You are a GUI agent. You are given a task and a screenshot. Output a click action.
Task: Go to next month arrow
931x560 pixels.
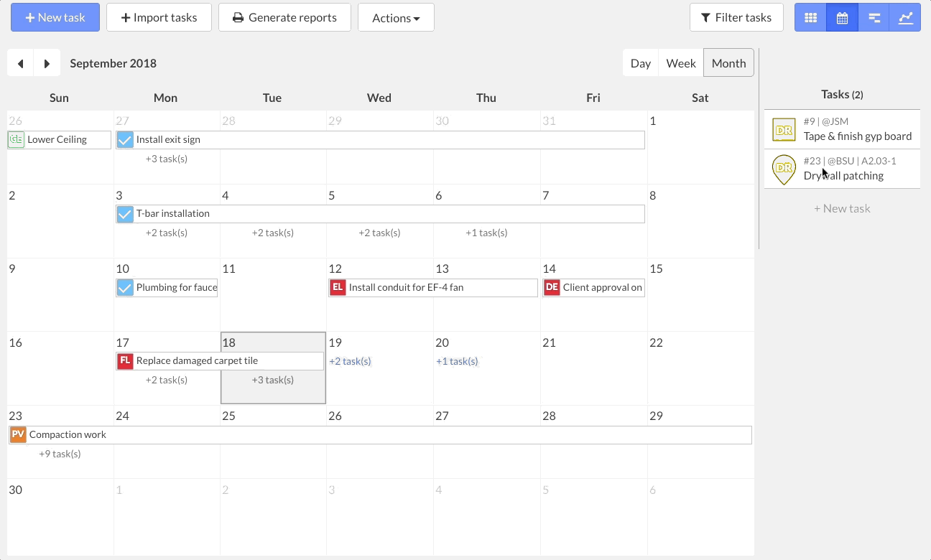tap(47, 63)
